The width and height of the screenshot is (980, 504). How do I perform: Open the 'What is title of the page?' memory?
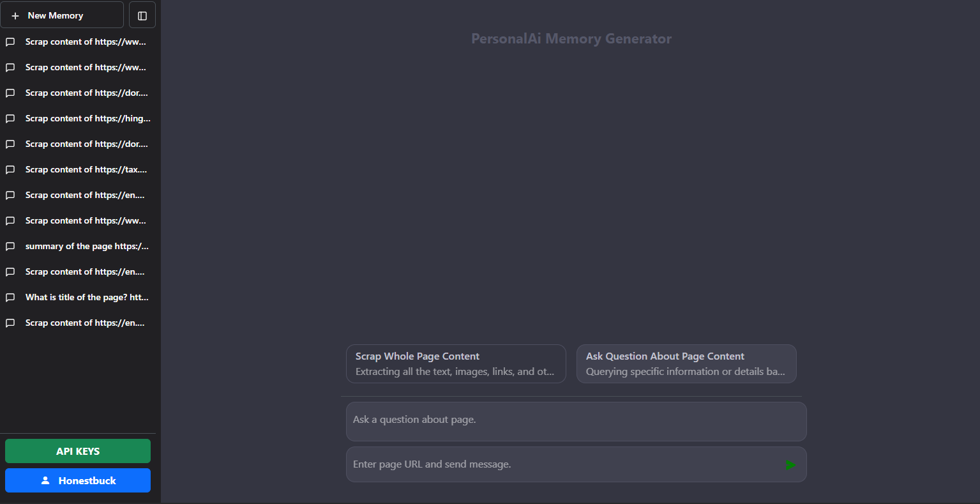pos(78,298)
